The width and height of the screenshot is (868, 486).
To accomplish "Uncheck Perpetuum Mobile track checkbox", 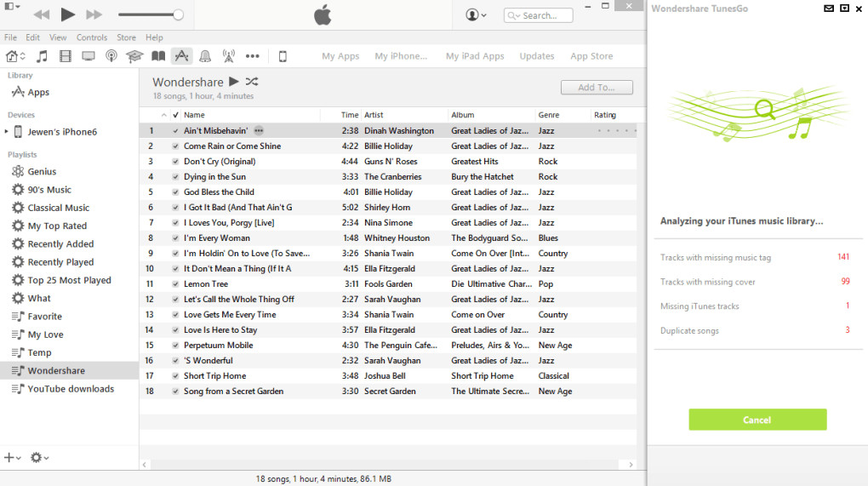I will pos(175,345).
